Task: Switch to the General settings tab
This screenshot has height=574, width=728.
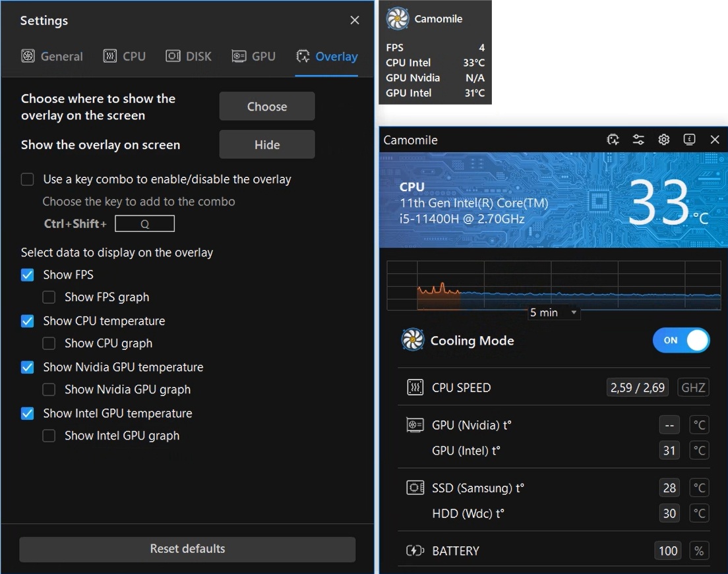Action: 52,57
